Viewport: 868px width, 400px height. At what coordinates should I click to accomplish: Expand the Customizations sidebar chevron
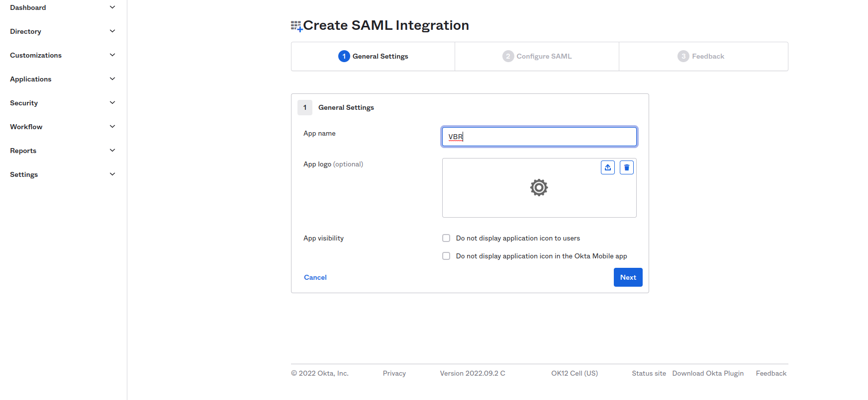[x=112, y=55]
